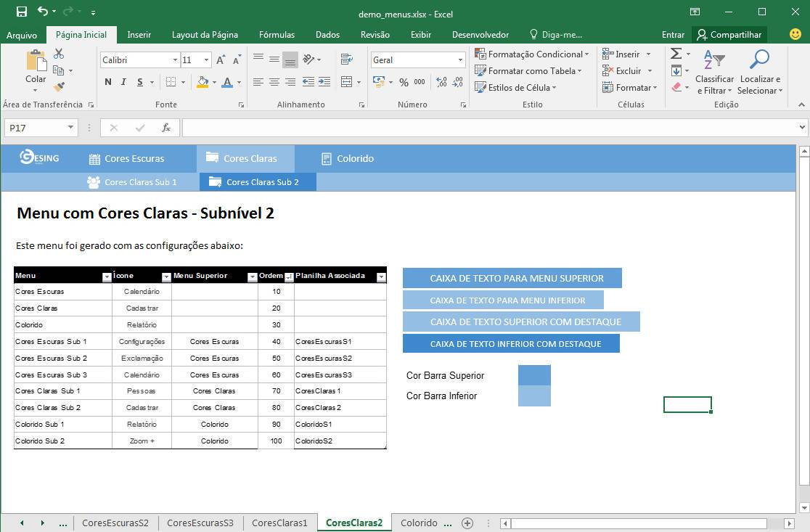Click the Cor Barra Superior color swatch
The image size is (810, 532).
pyautogui.click(x=534, y=375)
